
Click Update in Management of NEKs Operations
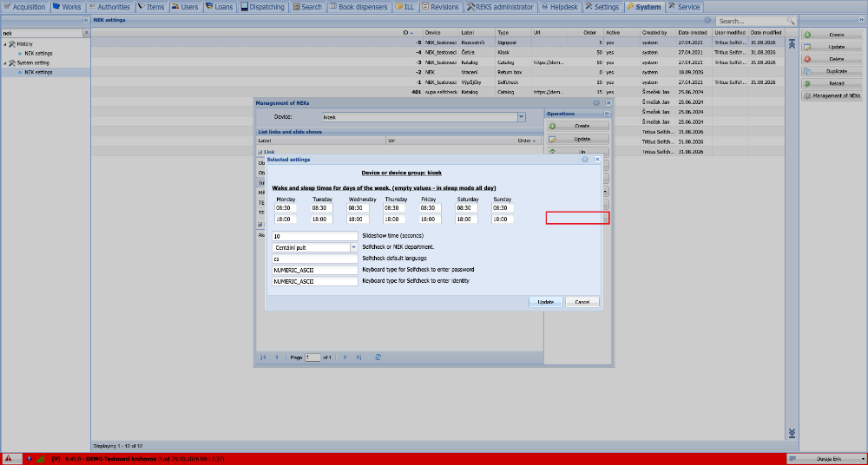578,139
